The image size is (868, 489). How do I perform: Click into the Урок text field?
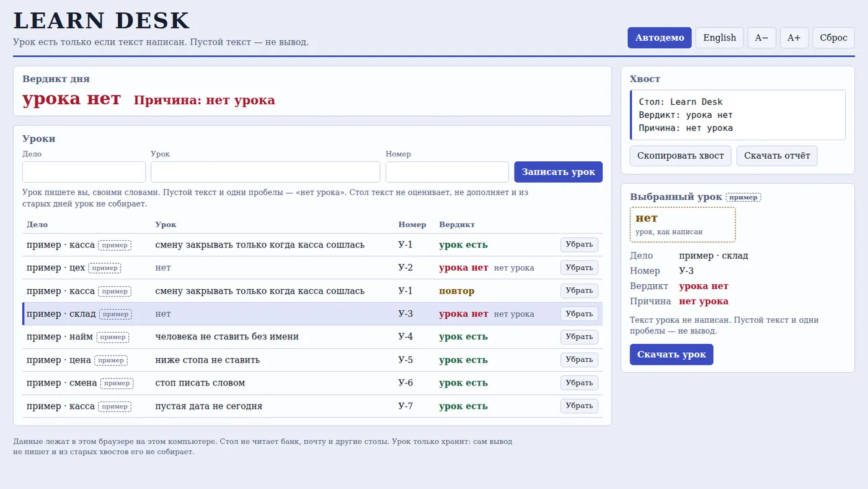click(265, 172)
